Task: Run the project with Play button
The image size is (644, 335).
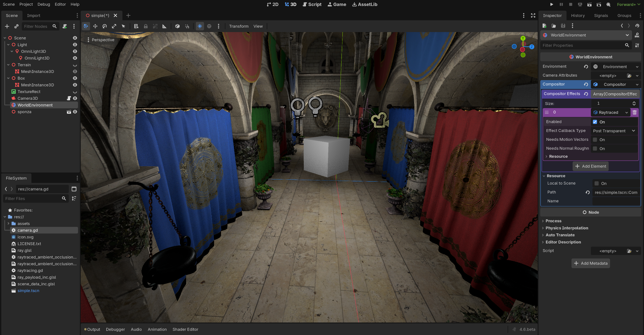Action: pyautogui.click(x=552, y=4)
